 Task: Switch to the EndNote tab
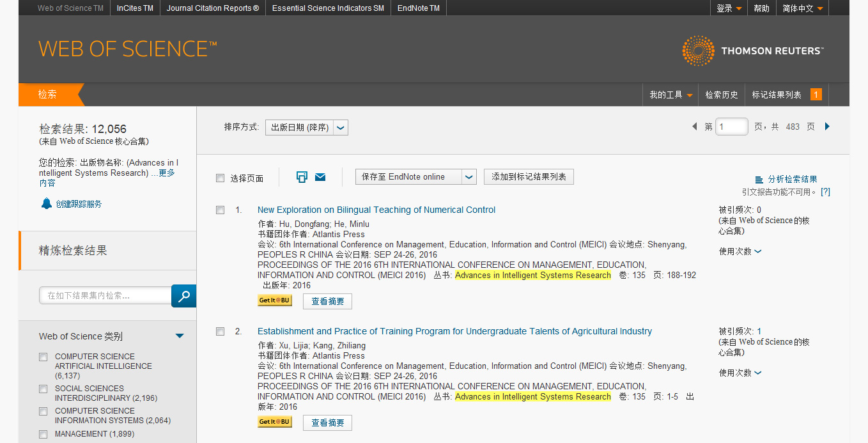[419, 8]
